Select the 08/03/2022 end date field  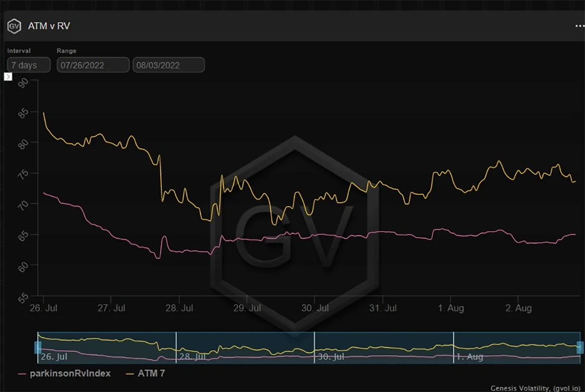[169, 65]
